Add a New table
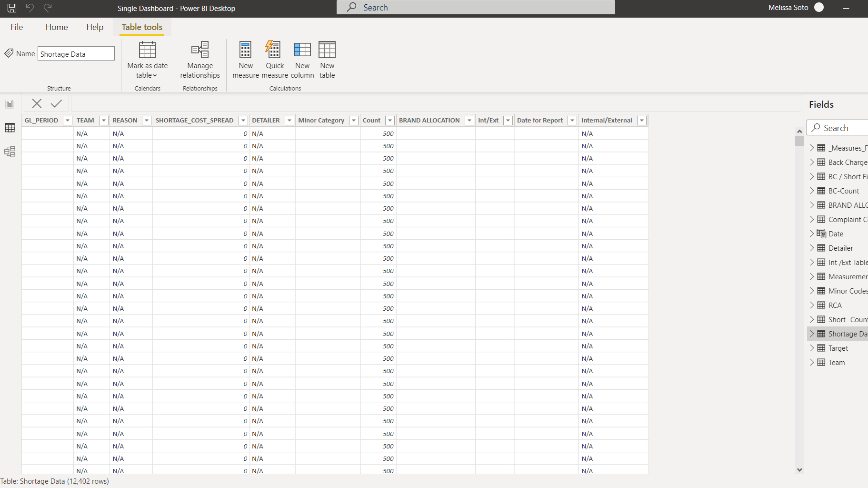 coord(327,60)
